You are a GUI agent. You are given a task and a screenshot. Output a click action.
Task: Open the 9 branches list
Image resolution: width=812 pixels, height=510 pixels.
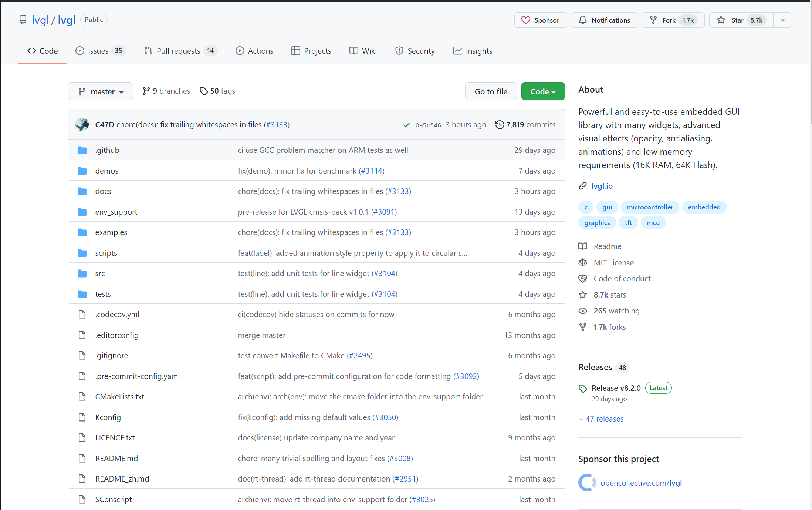166,91
